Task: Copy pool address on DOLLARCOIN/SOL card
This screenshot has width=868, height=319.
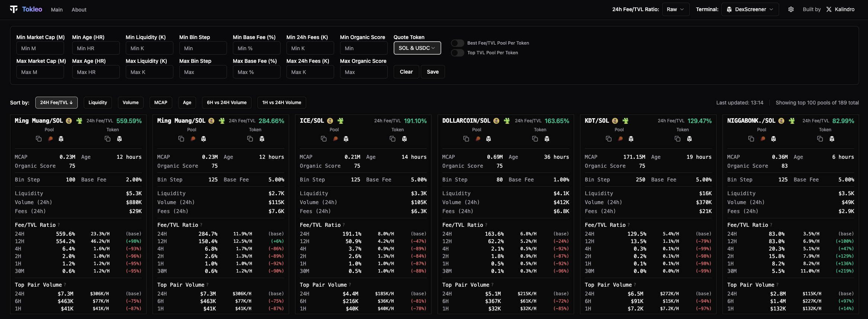Action: pyautogui.click(x=466, y=139)
